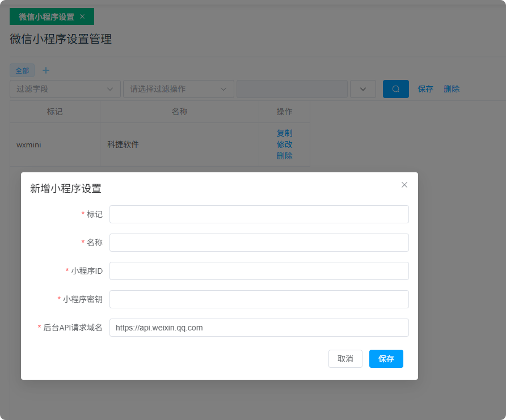This screenshot has height=420, width=506.
Task: Click the 后台API请求域名 field
Action: pyautogui.click(x=259, y=328)
